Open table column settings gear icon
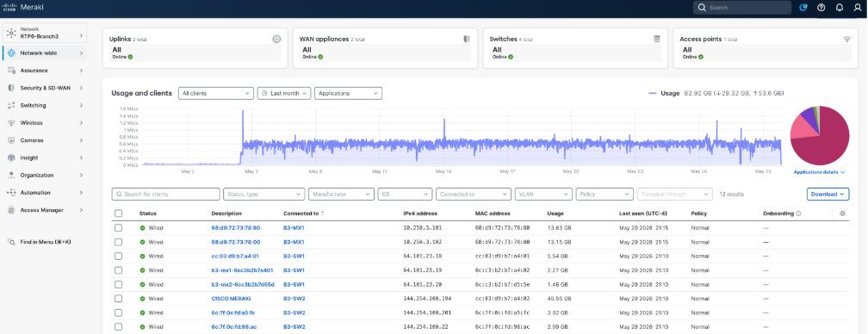Image resolution: width=868 pixels, height=334 pixels. click(842, 213)
